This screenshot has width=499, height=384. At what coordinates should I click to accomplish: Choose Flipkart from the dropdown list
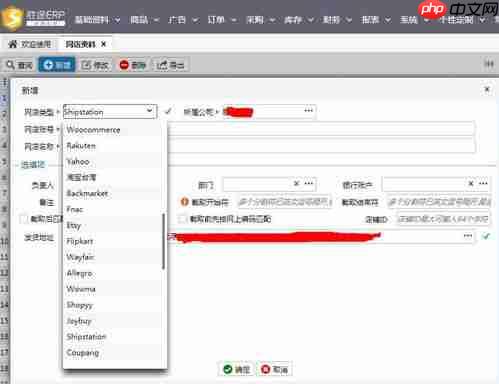point(113,241)
